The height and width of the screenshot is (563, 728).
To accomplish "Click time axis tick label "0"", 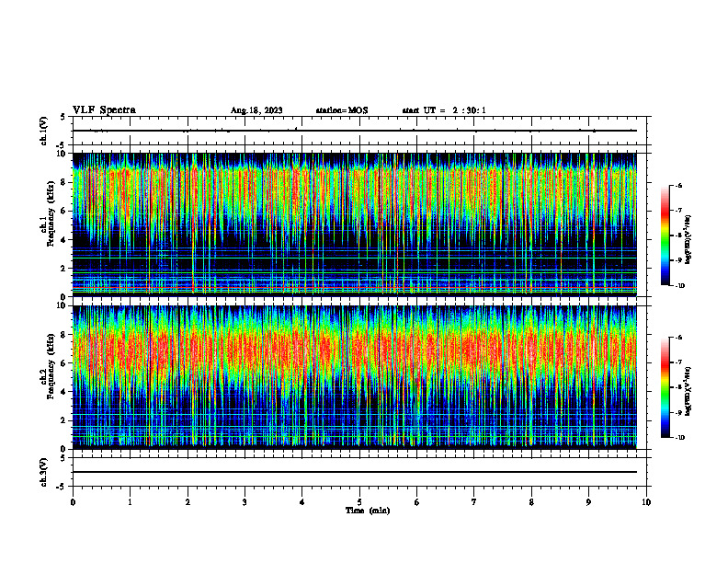I will (73, 502).
